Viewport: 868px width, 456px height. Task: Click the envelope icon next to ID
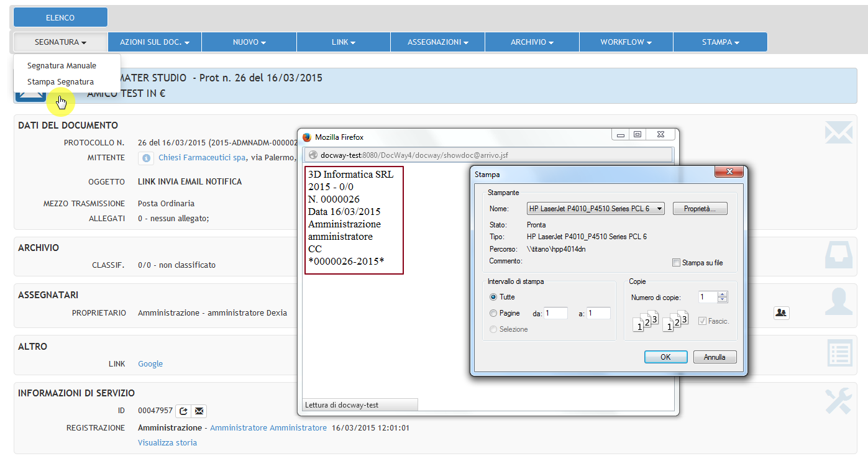[199, 411]
